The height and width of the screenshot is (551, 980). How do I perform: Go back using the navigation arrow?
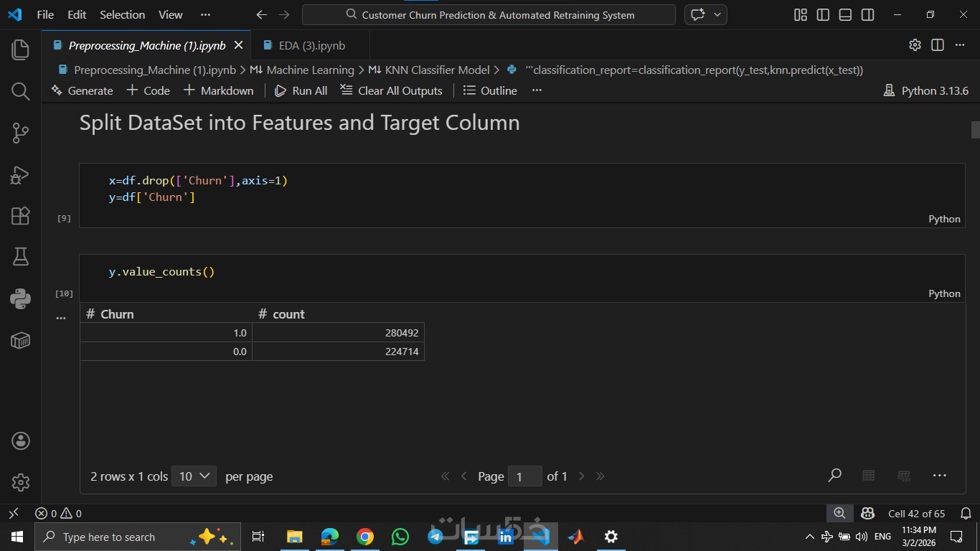coord(262,14)
